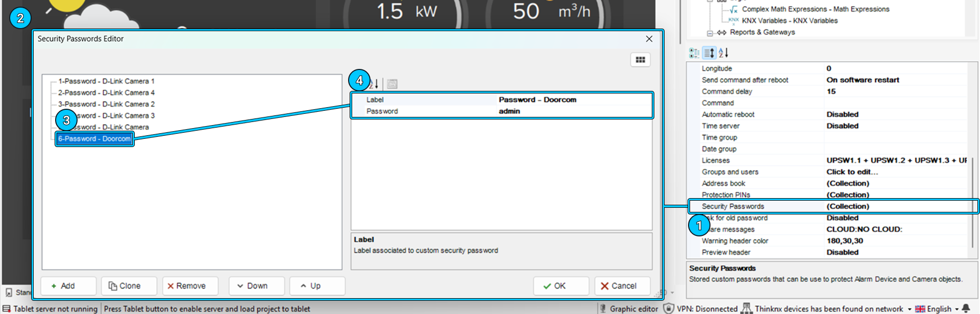Remove the selected password entry
The width and height of the screenshot is (980, 314).
(x=190, y=286)
